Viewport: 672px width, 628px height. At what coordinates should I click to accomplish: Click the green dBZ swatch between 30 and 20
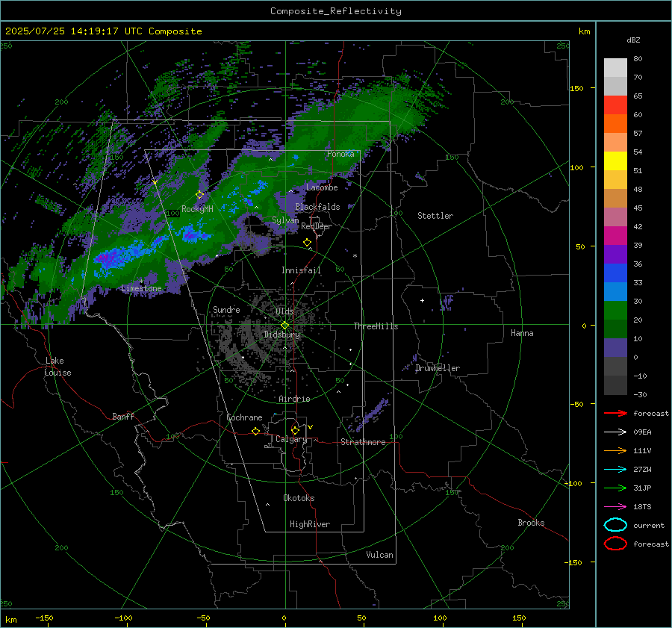(x=615, y=311)
